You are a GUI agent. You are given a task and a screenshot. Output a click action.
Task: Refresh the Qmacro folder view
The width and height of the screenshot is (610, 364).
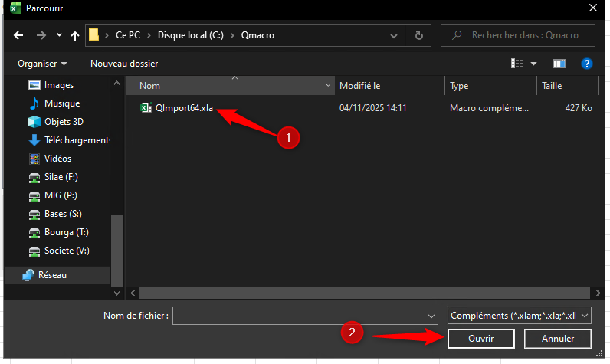pyautogui.click(x=418, y=35)
